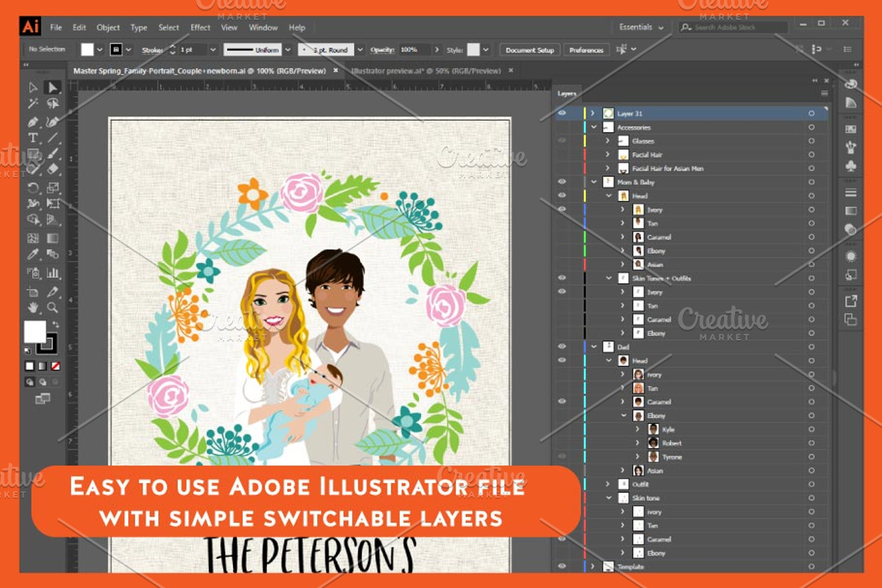Switch to Master Spring_Family-Portrait document tab
882x588 pixels.
click(x=201, y=71)
